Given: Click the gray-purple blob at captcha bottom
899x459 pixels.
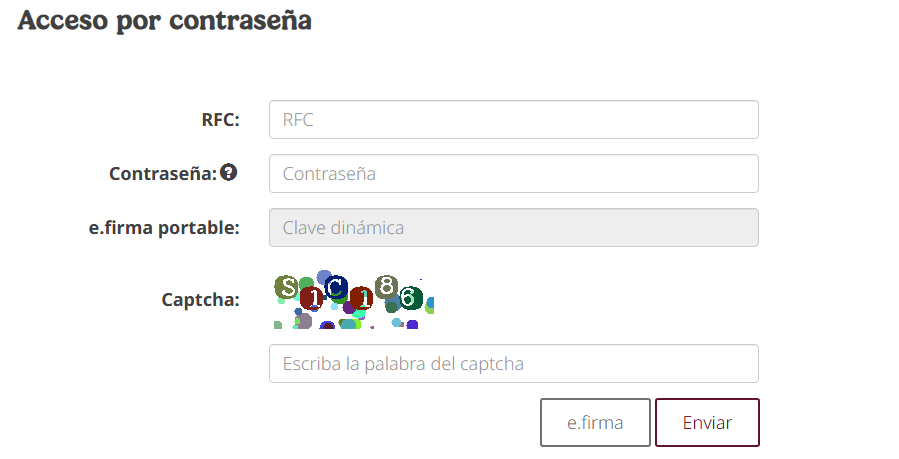Looking at the screenshot, I should [304, 321].
